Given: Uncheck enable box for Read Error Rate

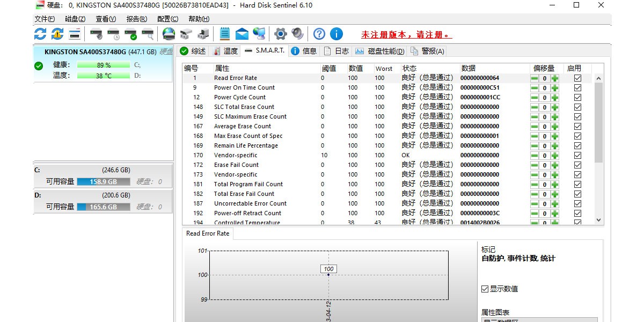Looking at the screenshot, I should pyautogui.click(x=577, y=78).
